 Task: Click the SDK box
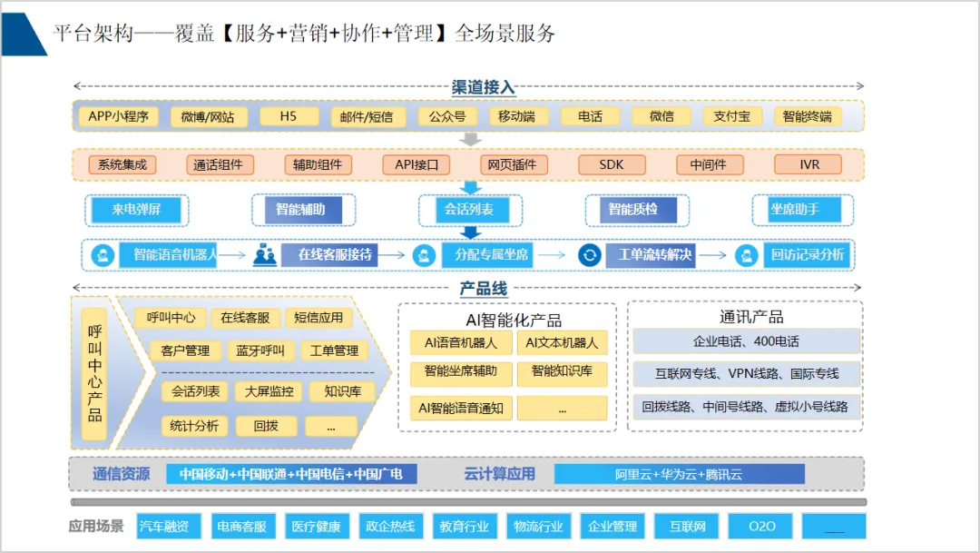tap(612, 165)
